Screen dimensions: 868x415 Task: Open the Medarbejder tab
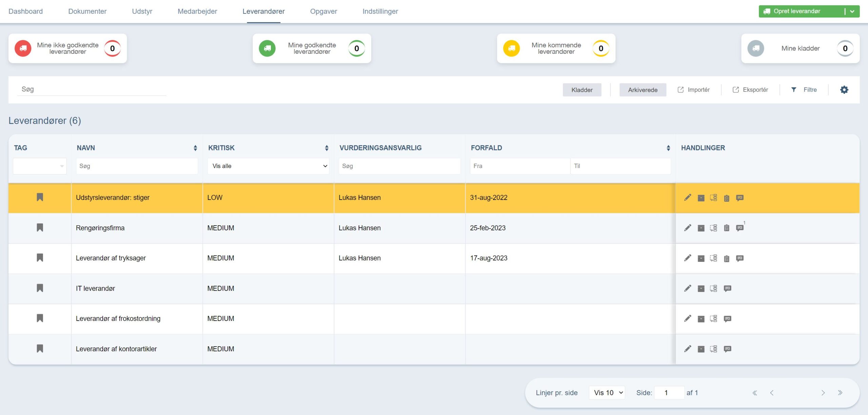coord(197,12)
